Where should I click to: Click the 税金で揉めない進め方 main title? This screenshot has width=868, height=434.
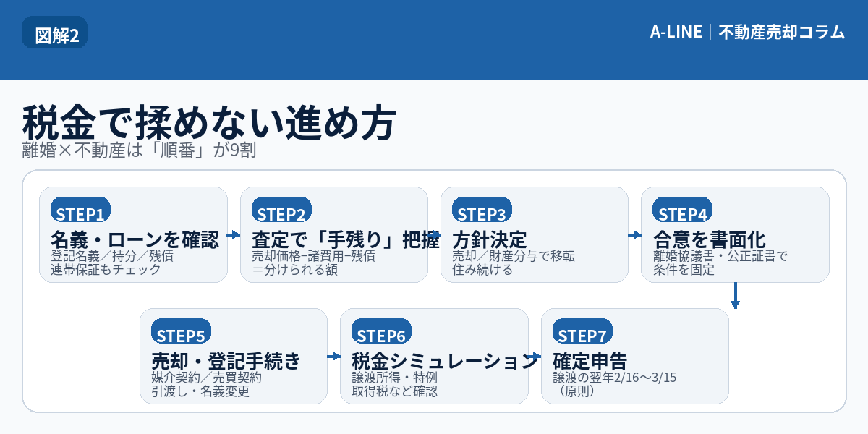210,122
